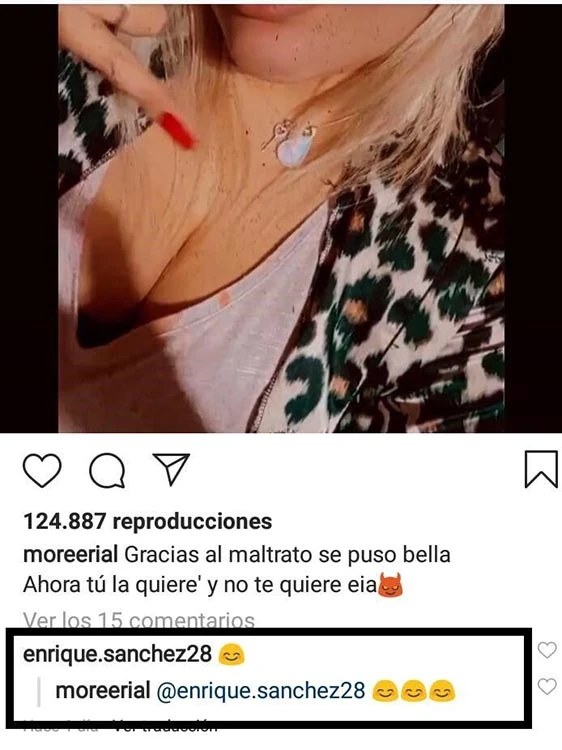
Task: View the 124.887 reproducciones count
Action: coord(147,521)
